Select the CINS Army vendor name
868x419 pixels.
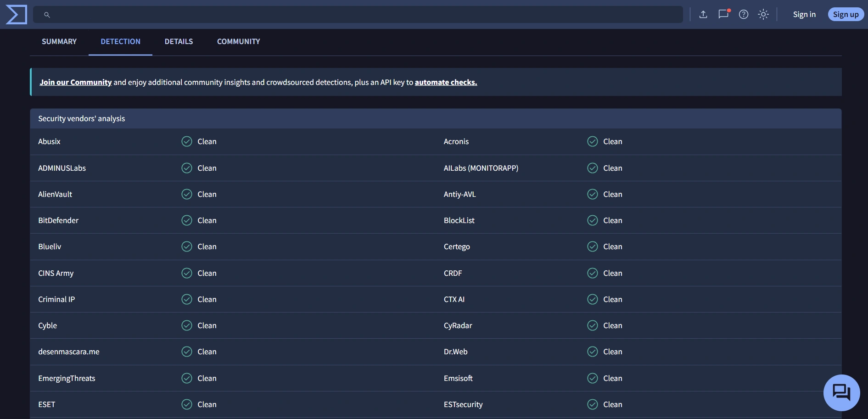pos(56,273)
